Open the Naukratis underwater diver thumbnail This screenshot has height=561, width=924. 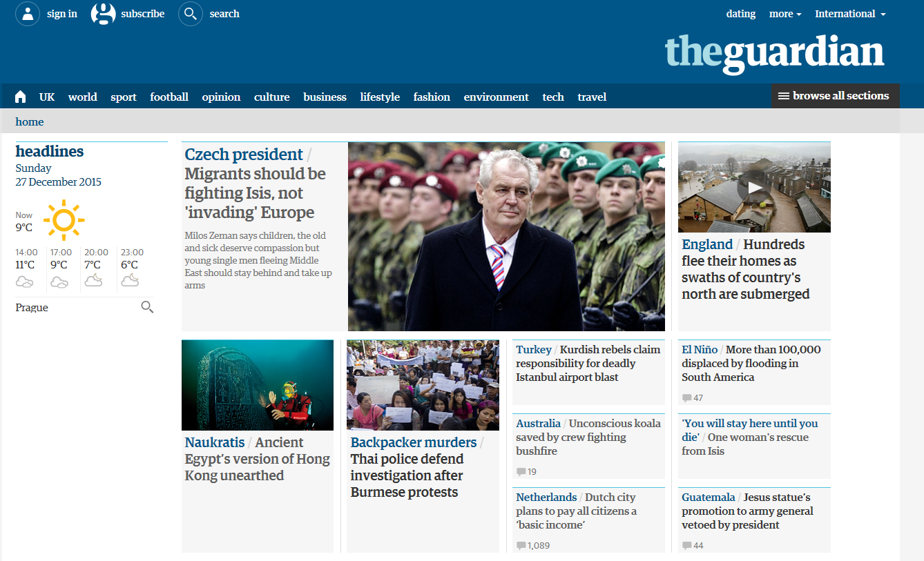(x=258, y=385)
